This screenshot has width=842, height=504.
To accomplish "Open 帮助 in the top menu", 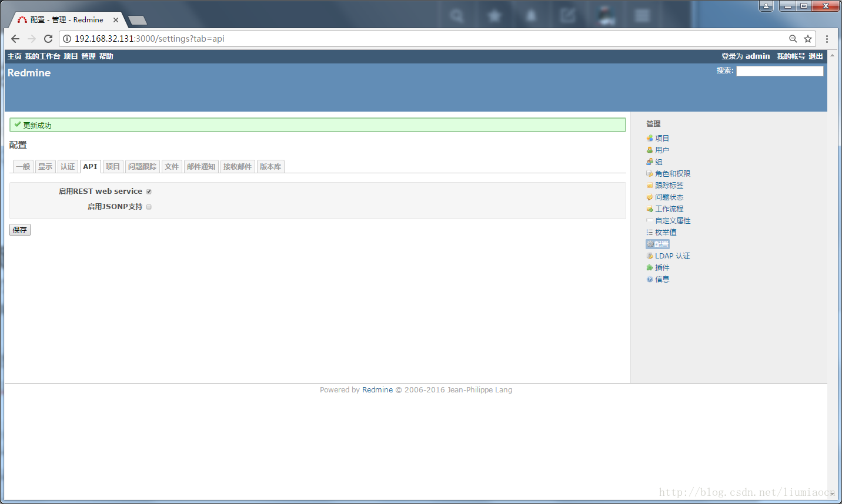I will tap(106, 56).
